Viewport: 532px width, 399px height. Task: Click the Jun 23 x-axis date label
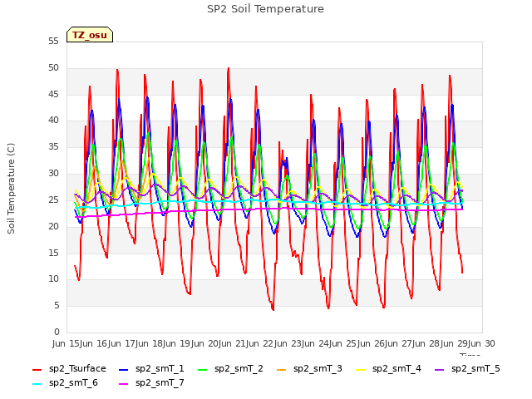point(288,343)
